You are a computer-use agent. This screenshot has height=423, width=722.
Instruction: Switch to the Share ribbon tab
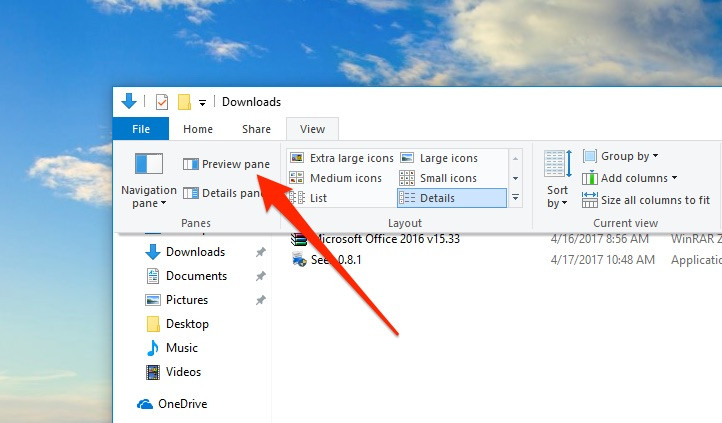[x=256, y=129]
